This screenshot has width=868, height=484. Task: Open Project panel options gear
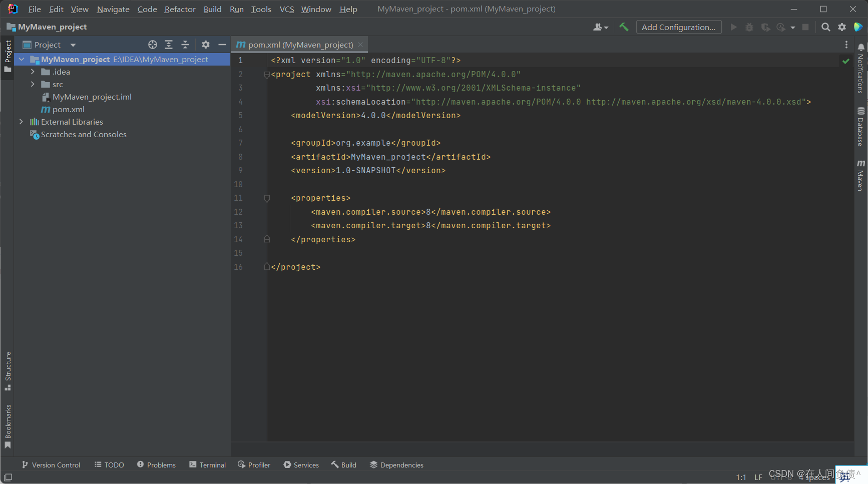[x=206, y=45]
